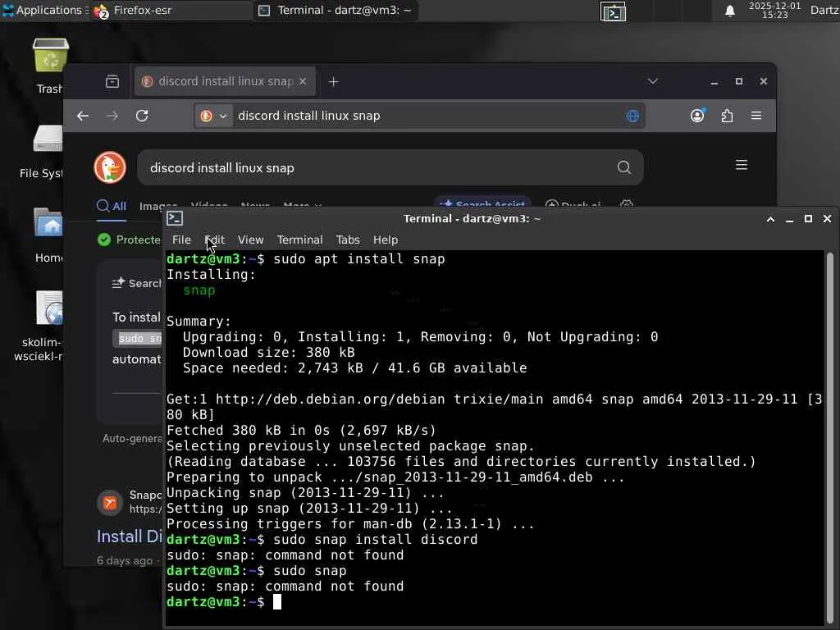Open the Terminal File menu
Viewport: 840px width, 630px height.
tap(181, 240)
